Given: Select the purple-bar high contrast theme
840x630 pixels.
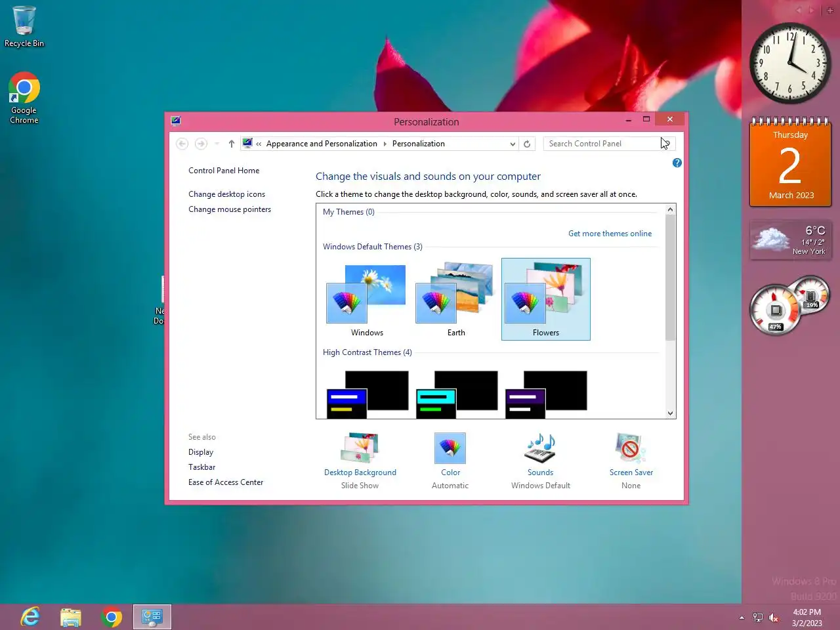Looking at the screenshot, I should (546, 394).
